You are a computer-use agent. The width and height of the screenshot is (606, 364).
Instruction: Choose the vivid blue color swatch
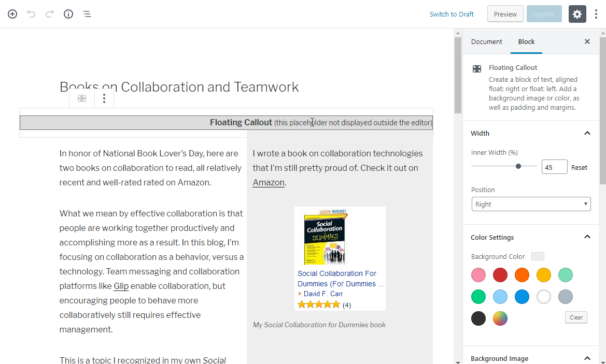coord(522,297)
